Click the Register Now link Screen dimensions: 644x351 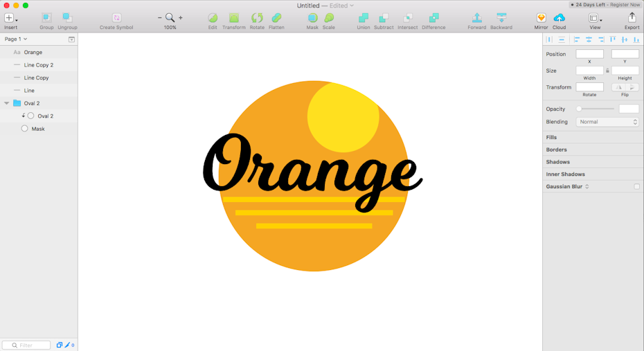(625, 5)
